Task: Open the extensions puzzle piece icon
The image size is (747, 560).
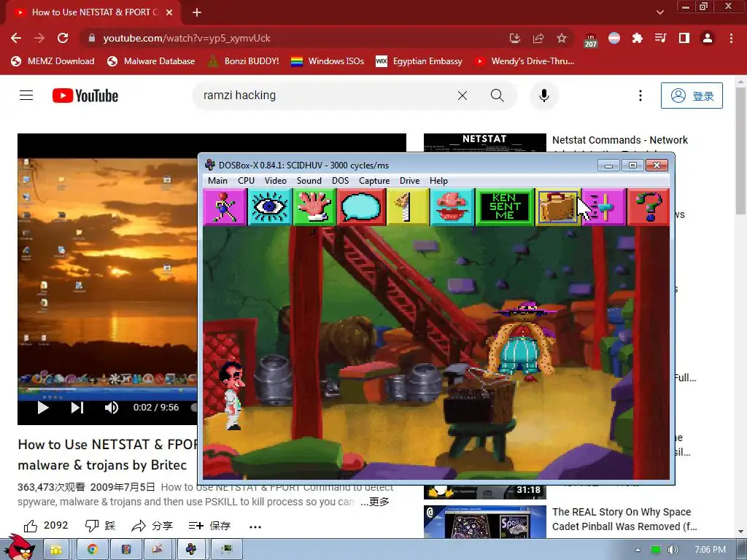Action: 638,38
